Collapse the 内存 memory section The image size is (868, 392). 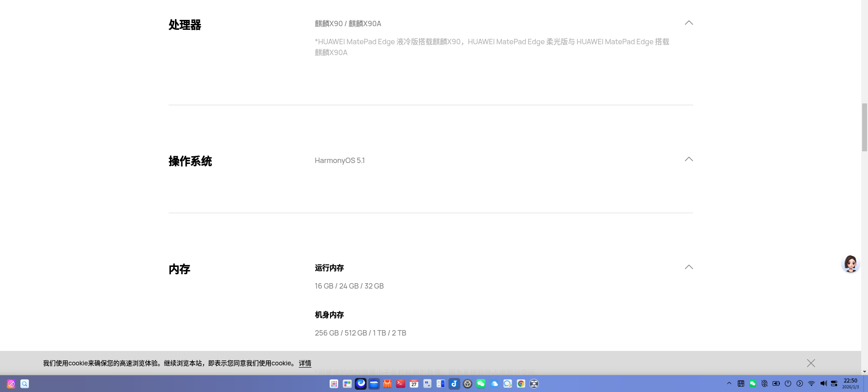(689, 267)
